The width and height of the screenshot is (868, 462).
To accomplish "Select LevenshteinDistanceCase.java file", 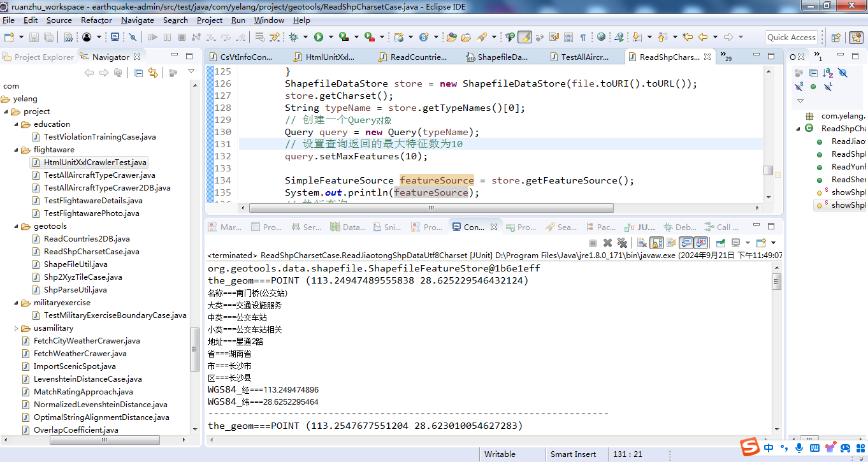I will click(82, 379).
